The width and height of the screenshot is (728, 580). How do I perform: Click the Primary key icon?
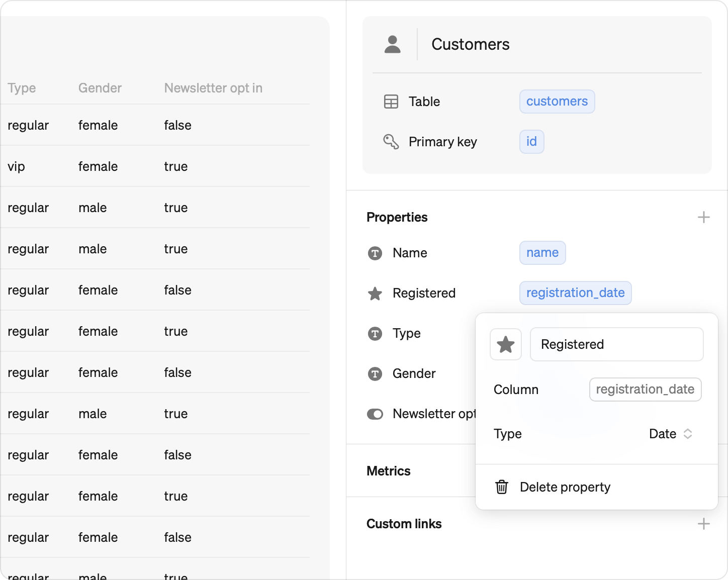click(391, 142)
